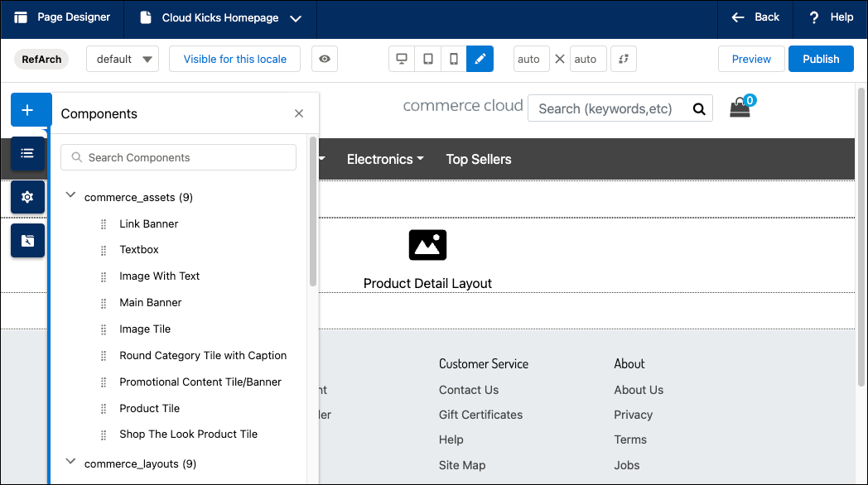Select Top Sellers in the navigation

(479, 159)
